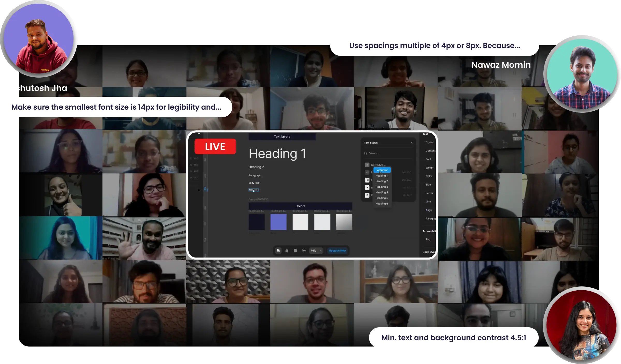Screen dimensions: 621x364
Task: Select the cursor pointer tool in bottom toolbar
Action: click(x=278, y=251)
